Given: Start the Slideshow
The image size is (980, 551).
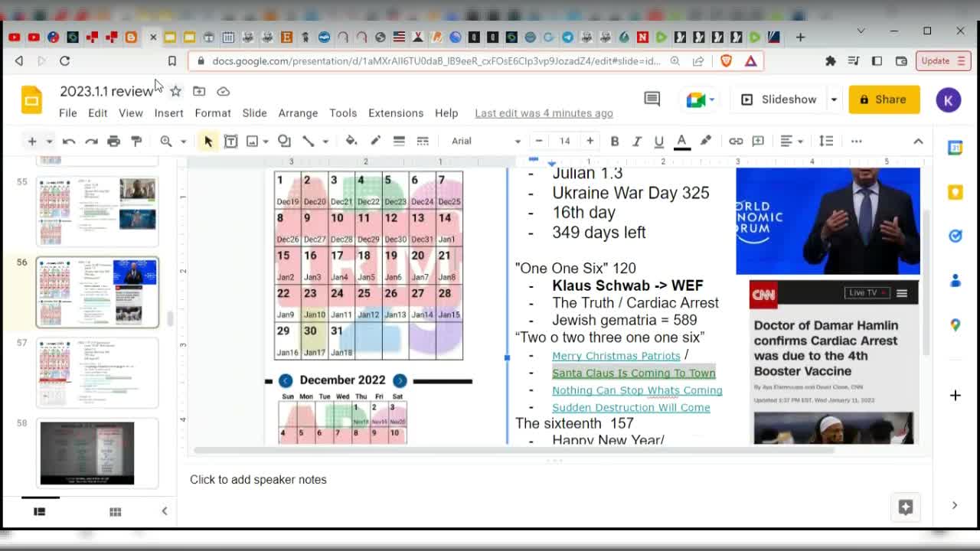Looking at the screenshot, I should click(779, 99).
